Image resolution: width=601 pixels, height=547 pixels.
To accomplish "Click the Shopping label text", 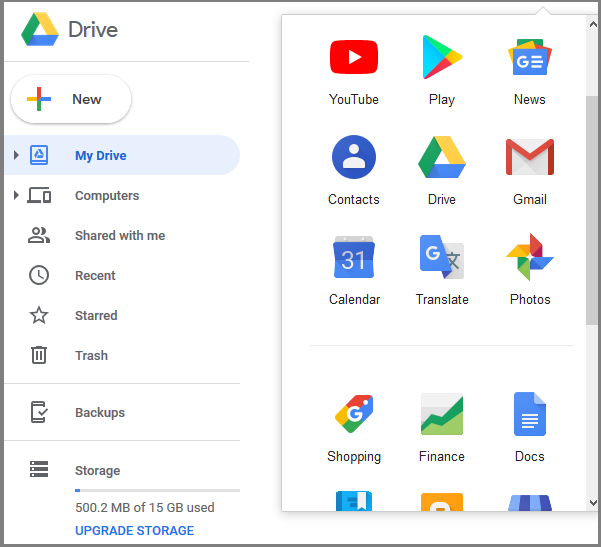I will [354, 457].
